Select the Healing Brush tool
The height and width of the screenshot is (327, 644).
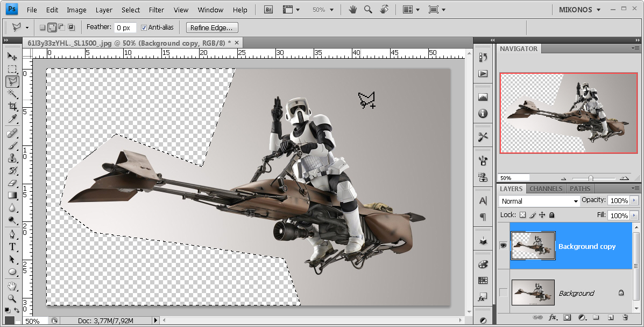[12, 133]
